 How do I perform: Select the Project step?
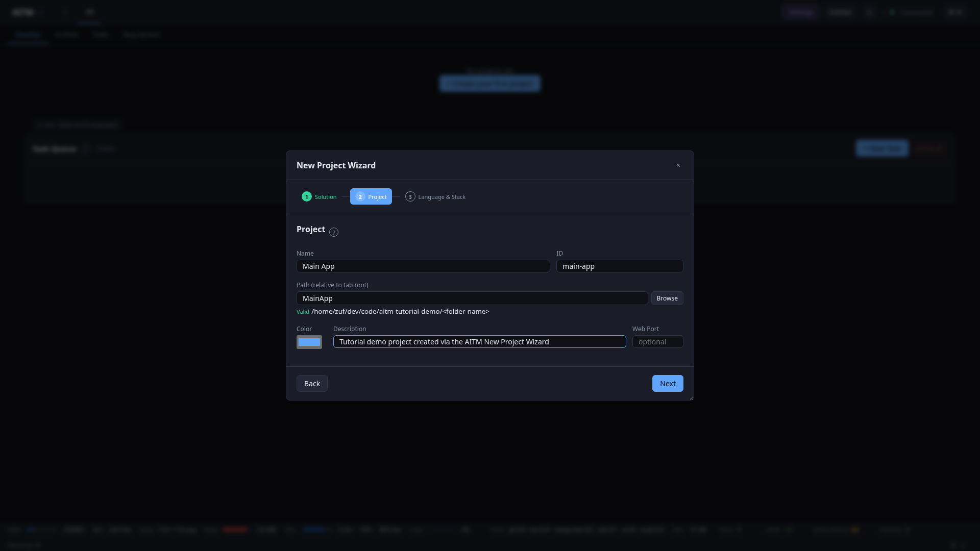[x=371, y=197]
